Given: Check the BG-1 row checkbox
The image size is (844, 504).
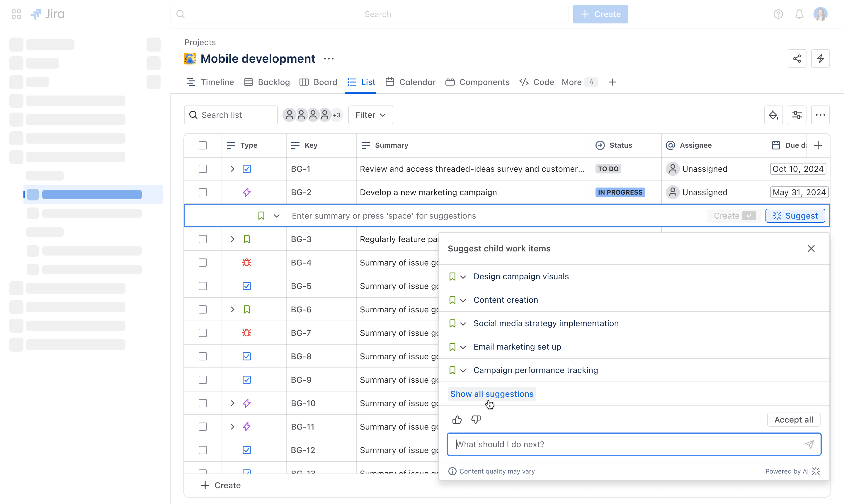Looking at the screenshot, I should (203, 169).
